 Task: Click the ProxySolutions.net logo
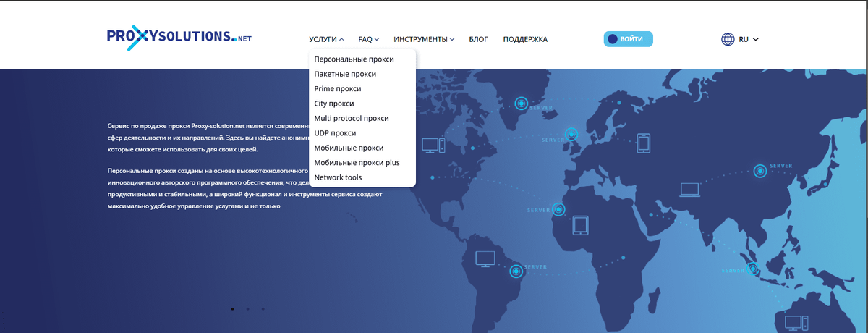179,37
